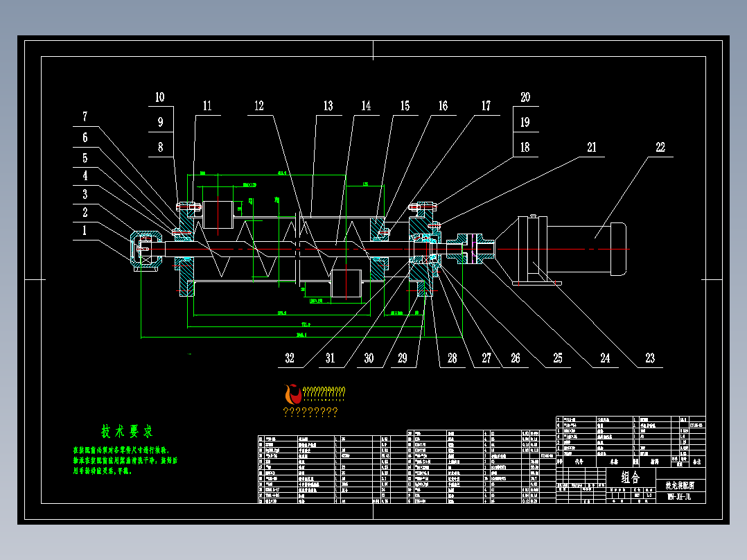Click part callout number 4

[85, 176]
